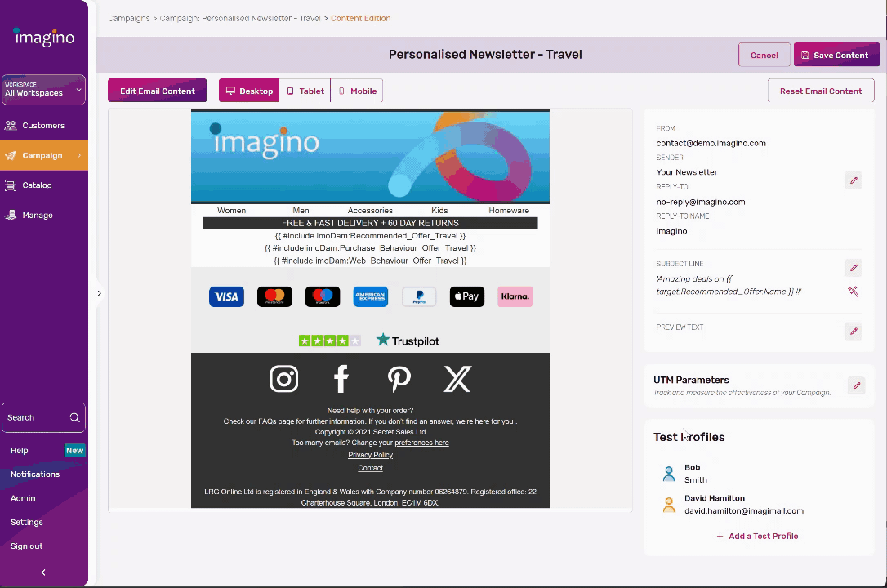Expand the Campaign submenu chevron
This screenshot has width=887, height=588.
[79, 155]
